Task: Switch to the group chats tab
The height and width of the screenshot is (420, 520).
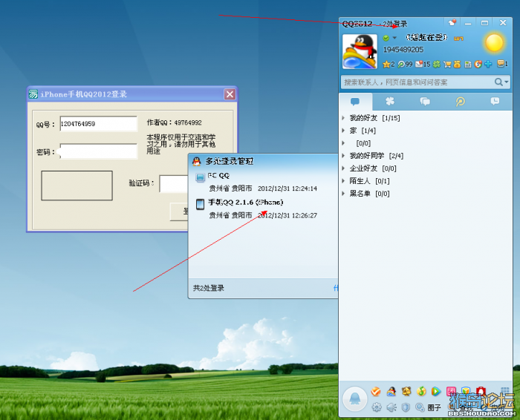Action: [425, 102]
